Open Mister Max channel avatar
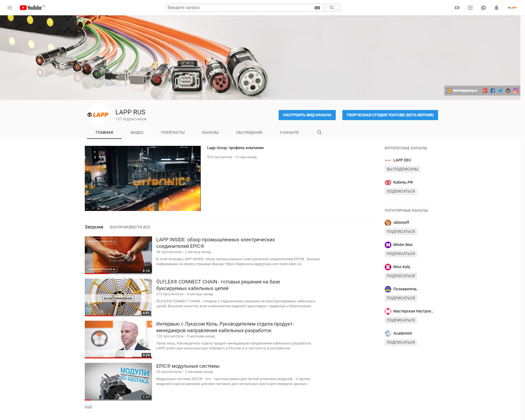 point(388,245)
